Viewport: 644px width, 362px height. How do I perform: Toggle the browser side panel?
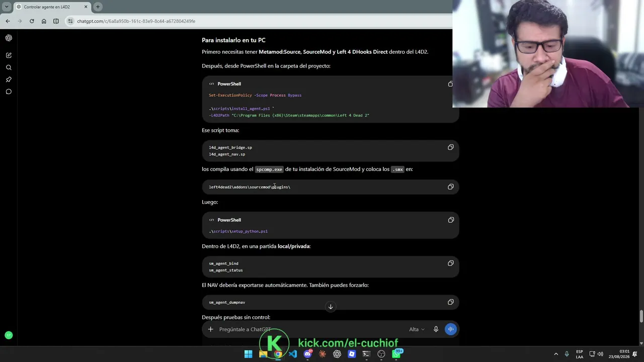pyautogui.click(x=56, y=21)
